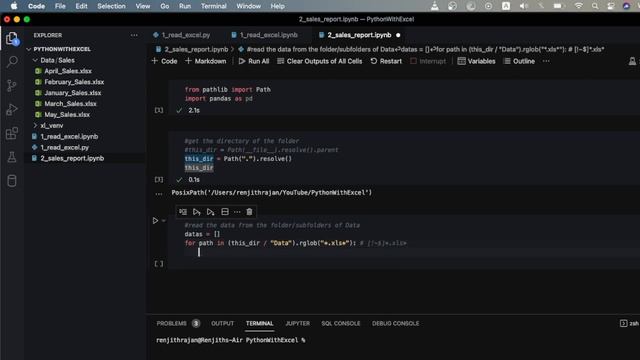640x360 pixels.
Task: Open the database SQL tools view
Action: (12, 181)
